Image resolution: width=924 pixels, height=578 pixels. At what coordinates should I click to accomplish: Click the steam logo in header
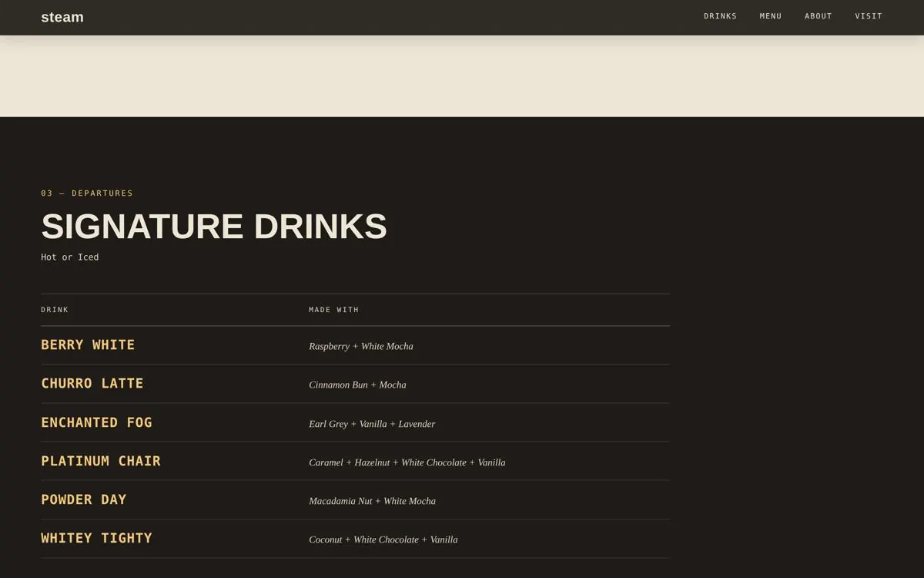[x=62, y=17]
